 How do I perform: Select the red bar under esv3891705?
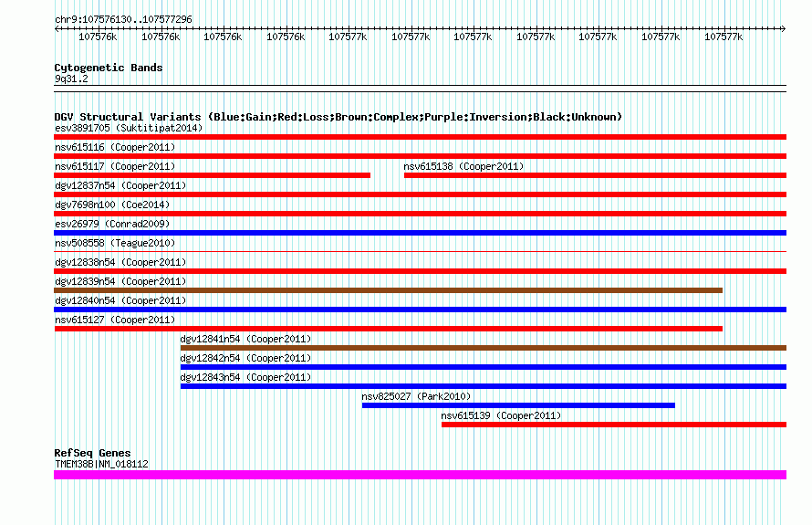pyautogui.click(x=420, y=137)
